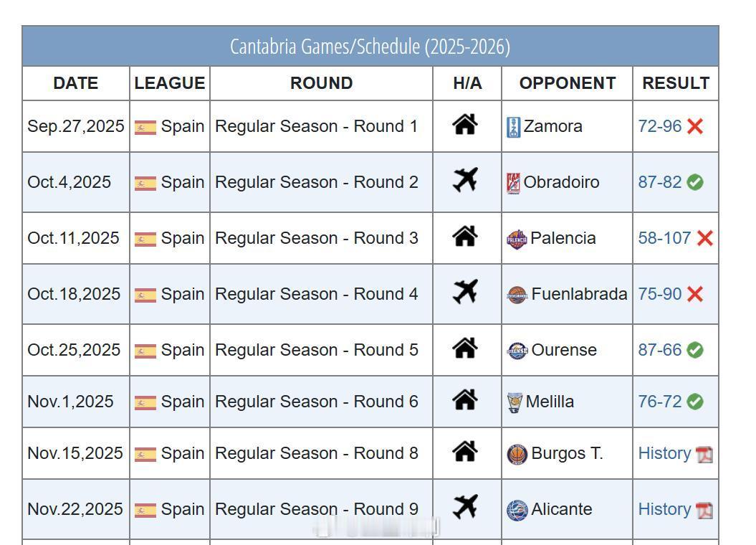Click the Fuenlabrada basketball logo
The width and height of the screenshot is (756, 545).
click(x=517, y=295)
